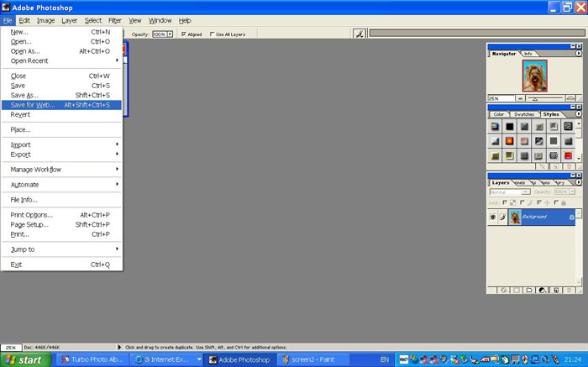Add a layer style from the Layers panel footer
Viewport: 588px width, 367px height.
coord(504,290)
